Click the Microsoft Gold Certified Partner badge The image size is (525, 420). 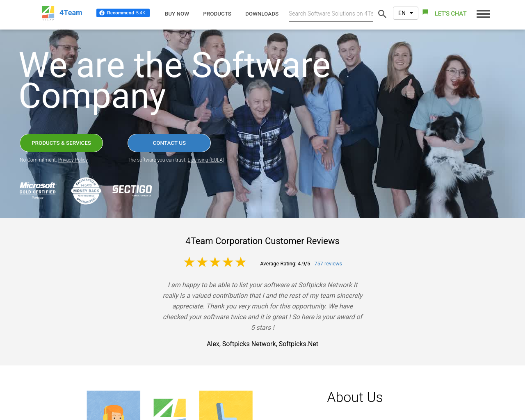point(38,191)
